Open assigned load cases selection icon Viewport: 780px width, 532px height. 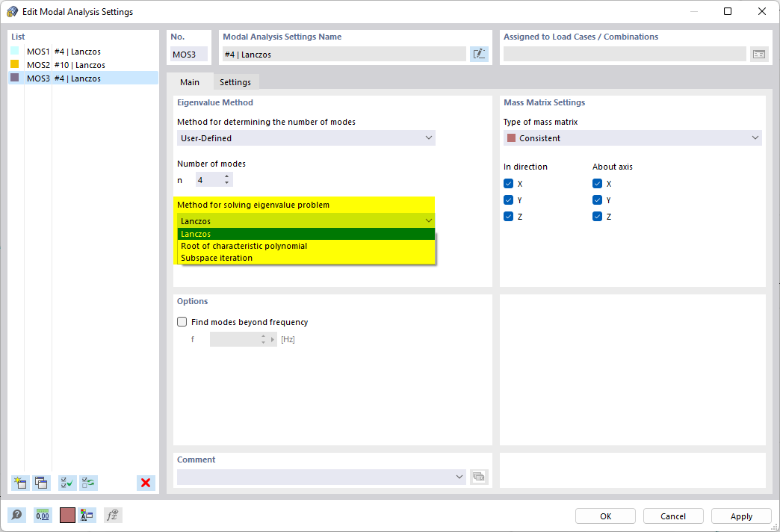tap(758, 55)
